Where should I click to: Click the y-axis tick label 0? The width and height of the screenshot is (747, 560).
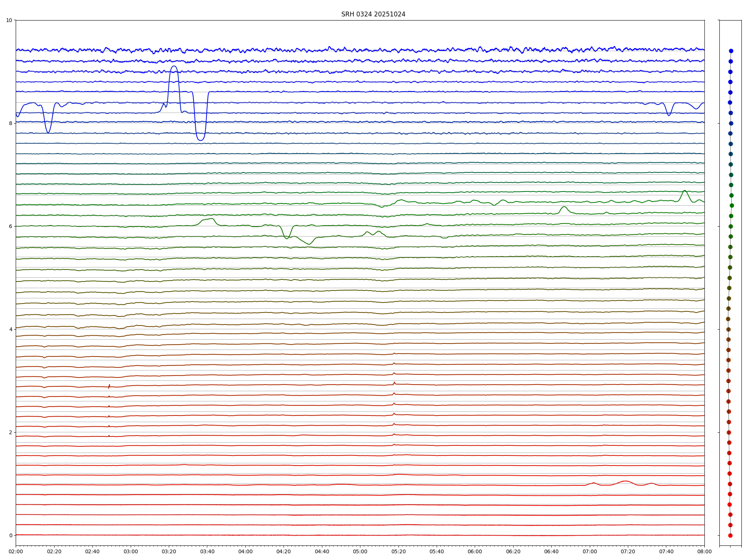pyautogui.click(x=10, y=535)
